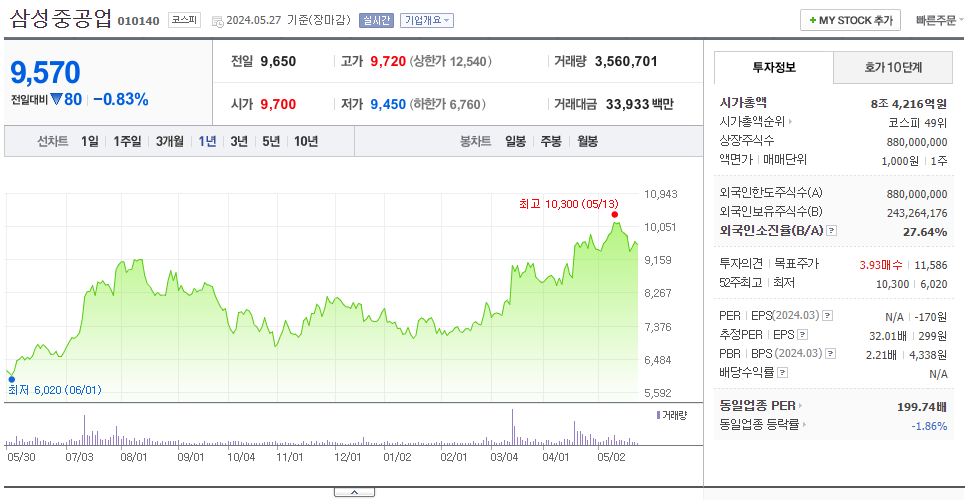Click the 저가 value 9,450
This screenshot has height=500, width=968.
(388, 104)
